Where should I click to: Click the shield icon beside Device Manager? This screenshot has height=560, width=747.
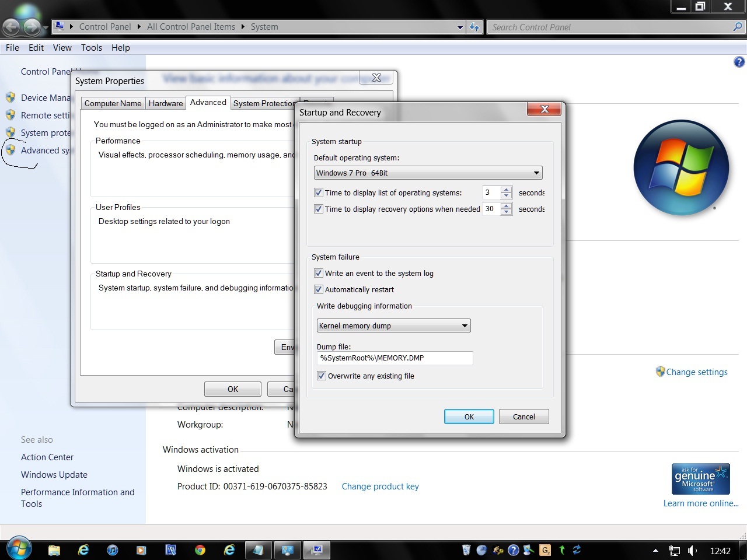(x=11, y=97)
